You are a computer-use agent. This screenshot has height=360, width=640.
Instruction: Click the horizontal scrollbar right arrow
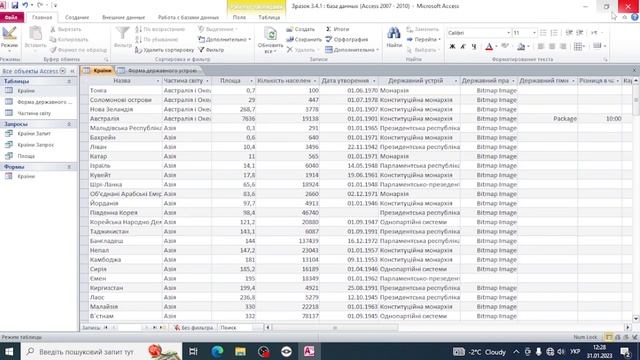click(628, 328)
